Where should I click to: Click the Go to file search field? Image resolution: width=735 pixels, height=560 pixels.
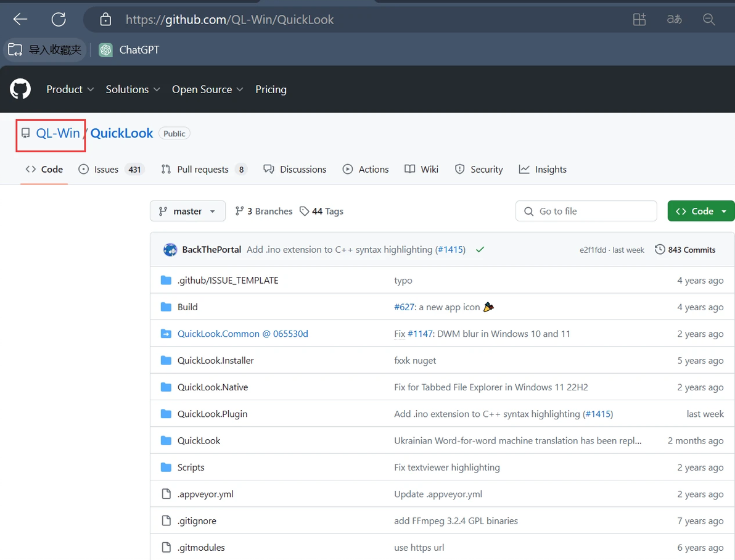click(586, 211)
